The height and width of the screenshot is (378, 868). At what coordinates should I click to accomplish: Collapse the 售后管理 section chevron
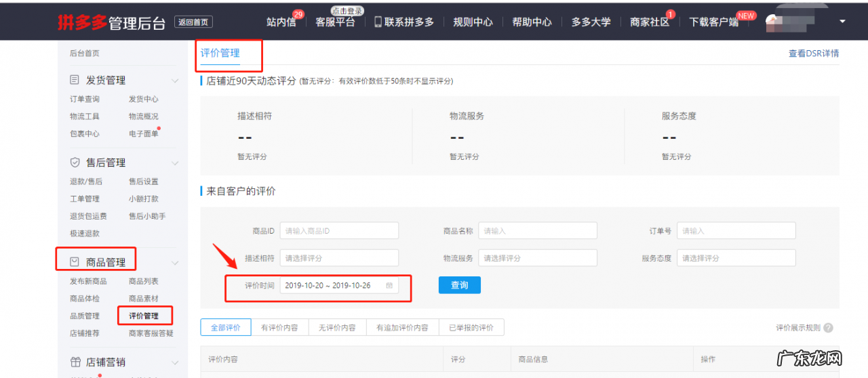[175, 163]
